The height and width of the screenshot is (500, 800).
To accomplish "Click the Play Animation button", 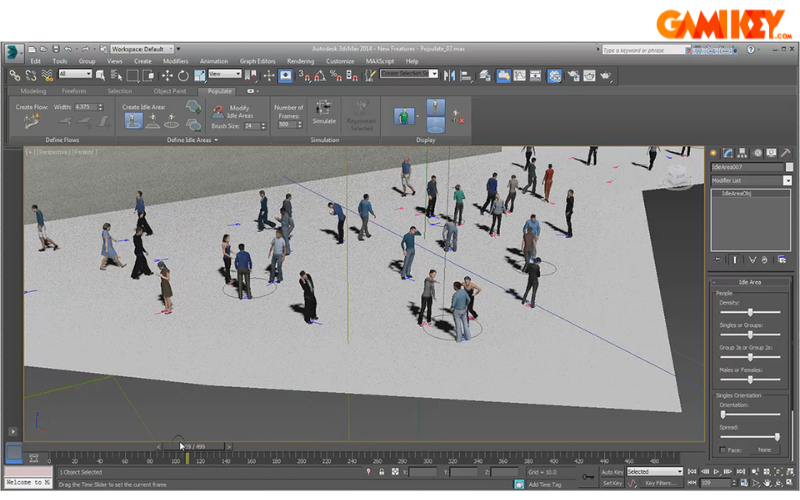I will [x=716, y=471].
